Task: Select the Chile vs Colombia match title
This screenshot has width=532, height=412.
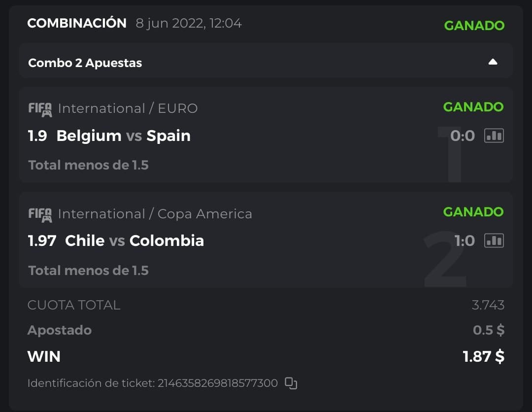Action: [134, 240]
